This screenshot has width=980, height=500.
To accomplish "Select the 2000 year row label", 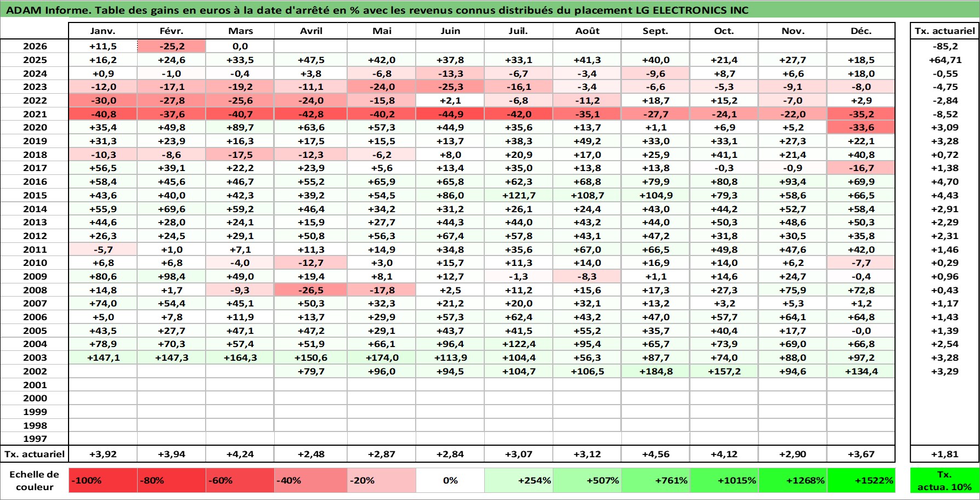I will (35, 398).
